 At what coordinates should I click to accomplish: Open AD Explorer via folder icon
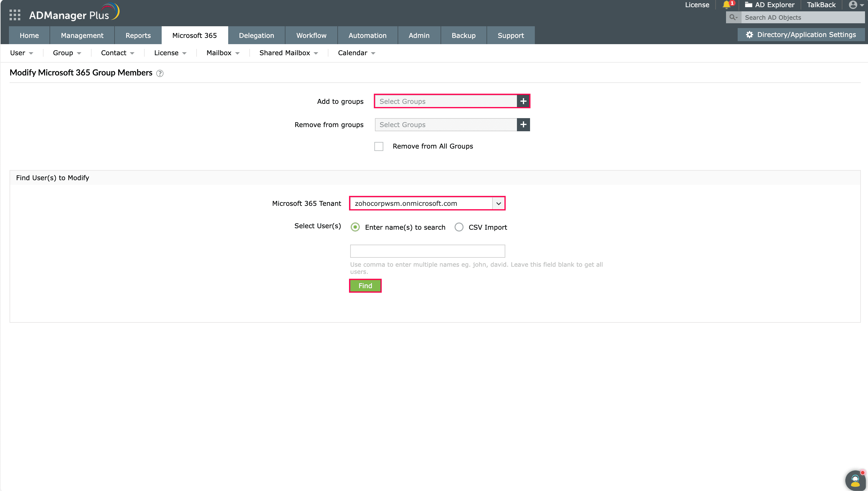click(x=749, y=5)
